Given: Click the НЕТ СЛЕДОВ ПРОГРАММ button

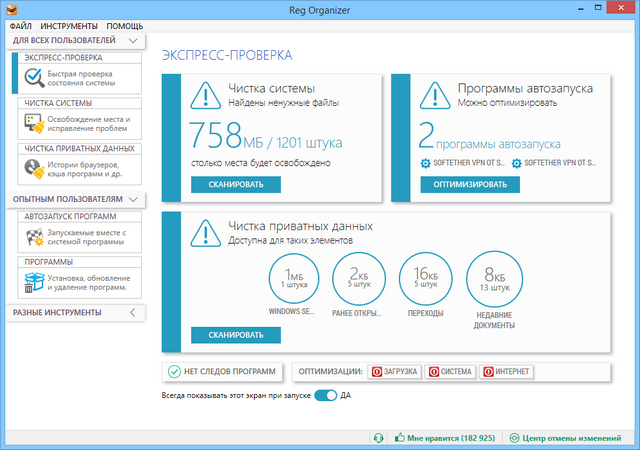Looking at the screenshot, I should [x=222, y=372].
